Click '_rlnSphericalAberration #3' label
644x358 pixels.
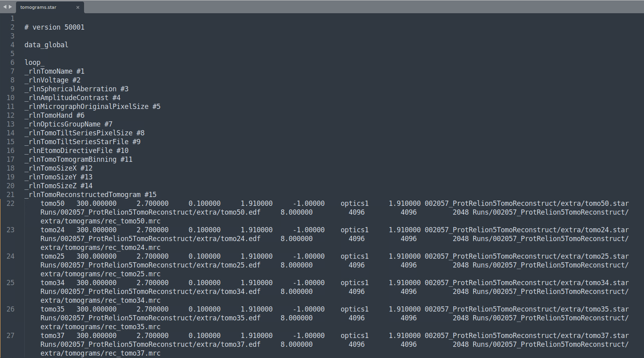pyautogui.click(x=76, y=89)
